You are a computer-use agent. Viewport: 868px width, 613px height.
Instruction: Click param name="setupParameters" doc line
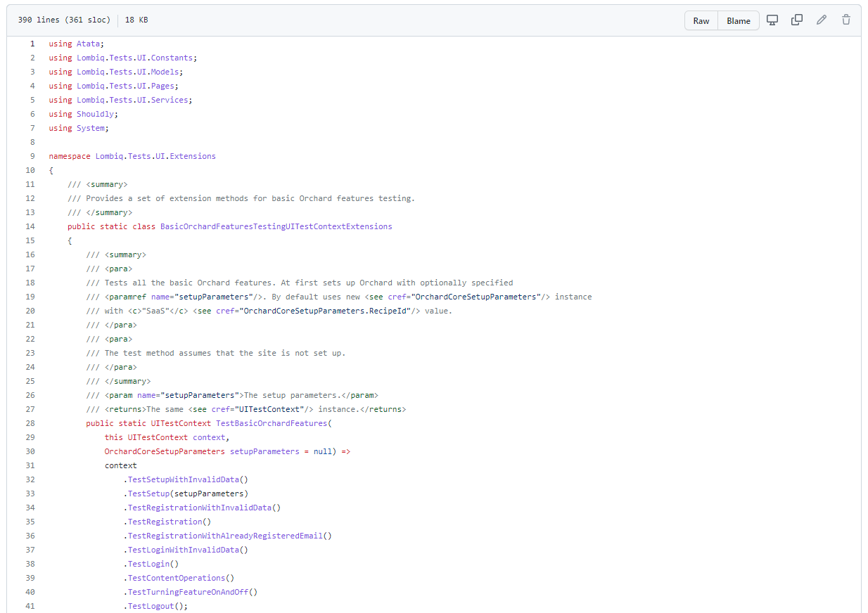(x=232, y=395)
